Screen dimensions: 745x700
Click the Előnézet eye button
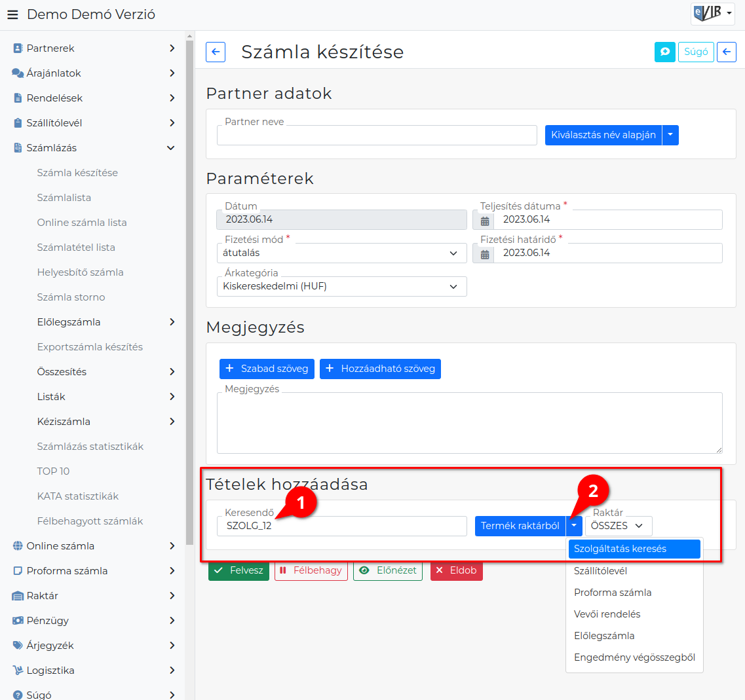pyautogui.click(x=387, y=570)
